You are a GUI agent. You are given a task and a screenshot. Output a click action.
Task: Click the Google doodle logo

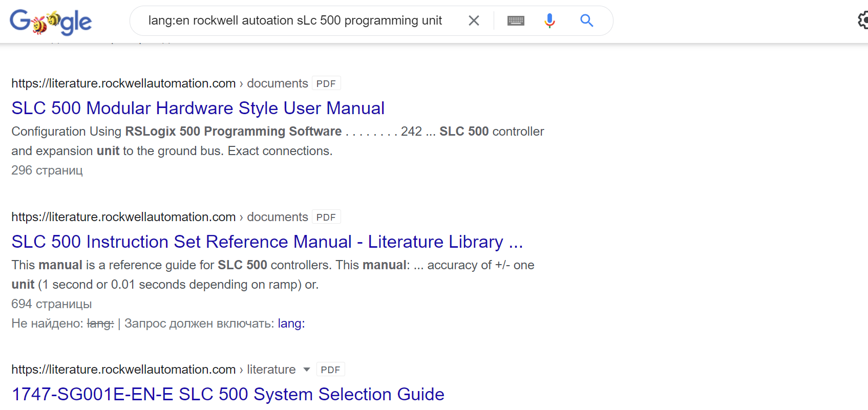pos(50,21)
